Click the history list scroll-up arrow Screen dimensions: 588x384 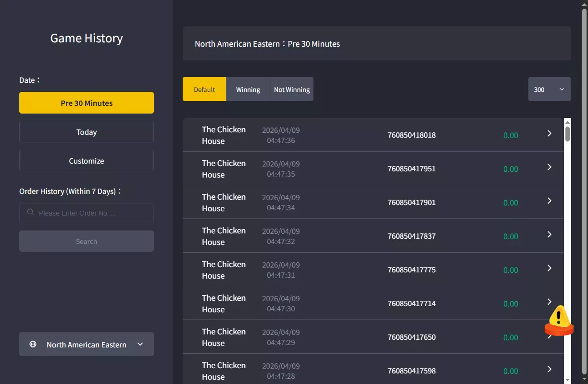click(567, 122)
